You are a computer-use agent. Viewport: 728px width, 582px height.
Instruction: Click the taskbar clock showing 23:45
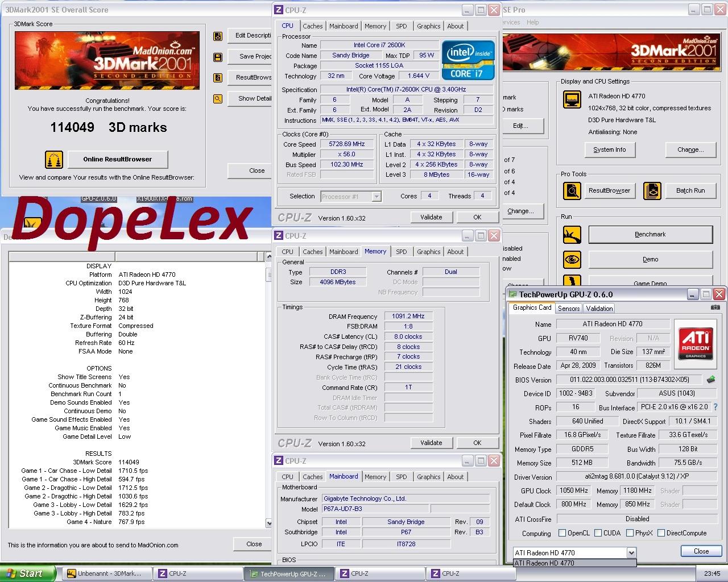(x=712, y=573)
